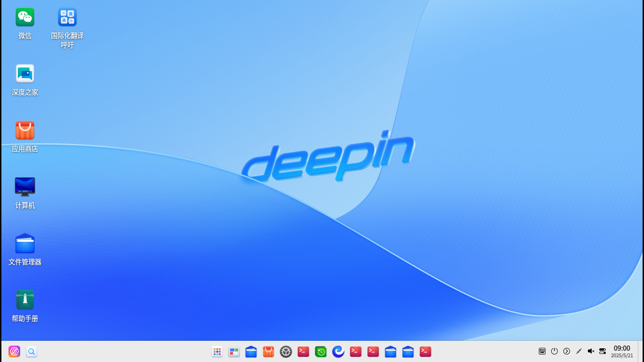Viewport: 644px width, 362px height.
Task: Open the green backup clock icon in dock
Action: click(x=321, y=352)
